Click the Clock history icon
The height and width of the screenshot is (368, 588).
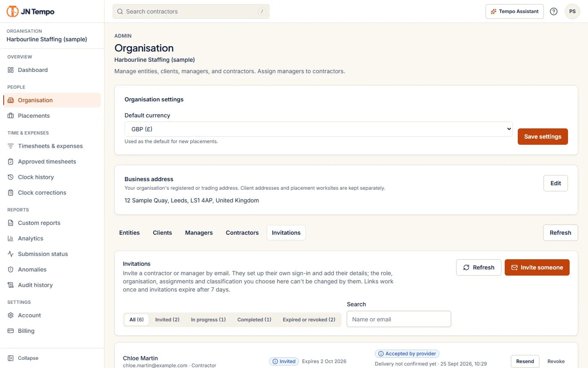pos(11,177)
